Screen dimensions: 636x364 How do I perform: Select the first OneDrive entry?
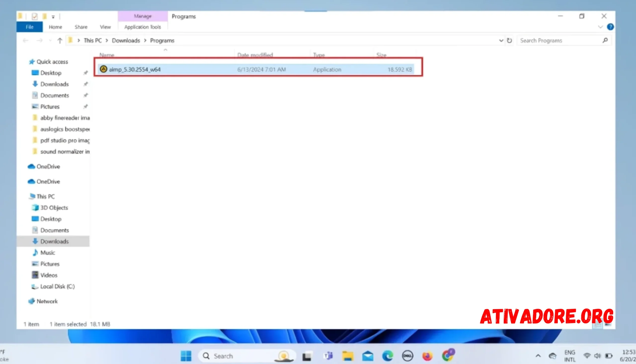(48, 166)
